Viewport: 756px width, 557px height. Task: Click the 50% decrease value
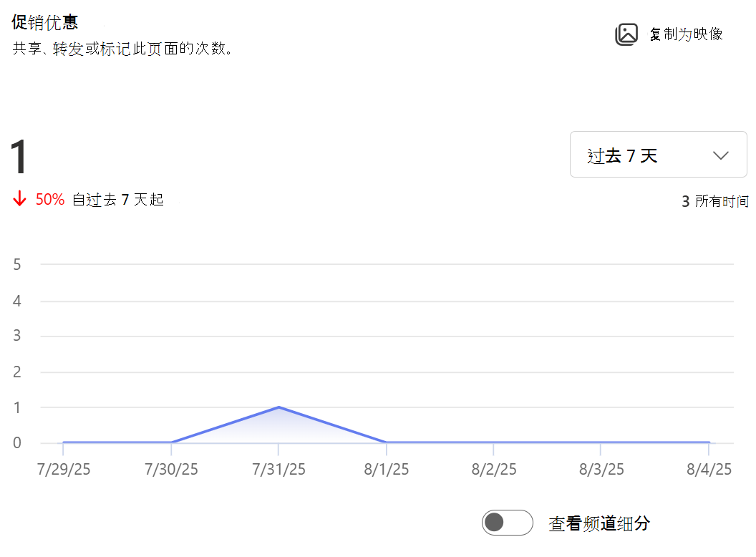coord(50,199)
